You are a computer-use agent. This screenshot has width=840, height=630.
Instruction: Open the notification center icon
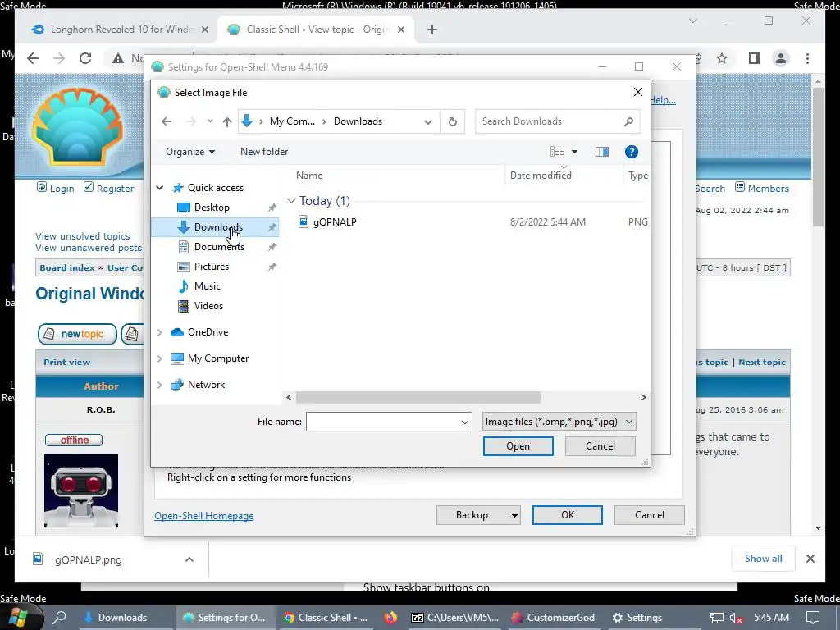(x=813, y=618)
